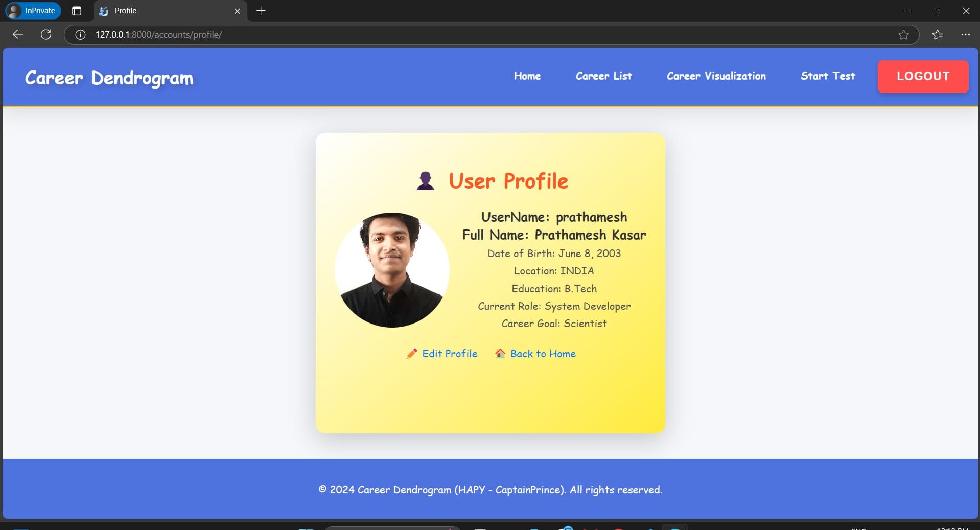This screenshot has height=530, width=980.
Task: Open a new browser tab
Action: click(261, 11)
